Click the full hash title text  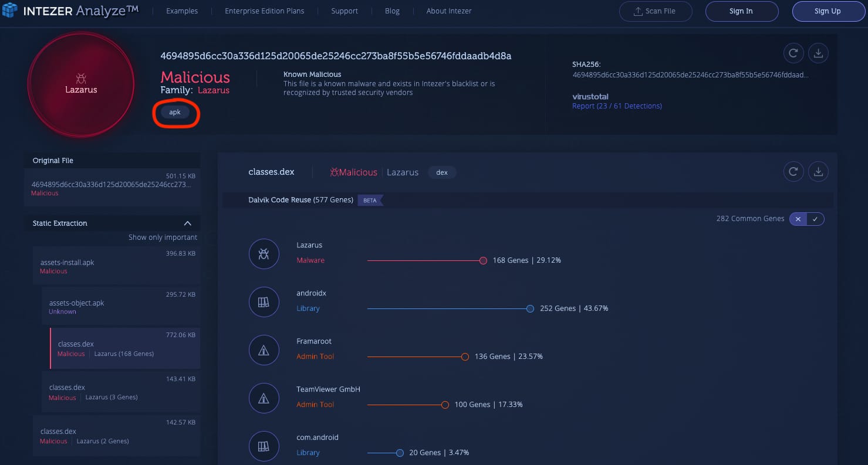[x=336, y=56]
